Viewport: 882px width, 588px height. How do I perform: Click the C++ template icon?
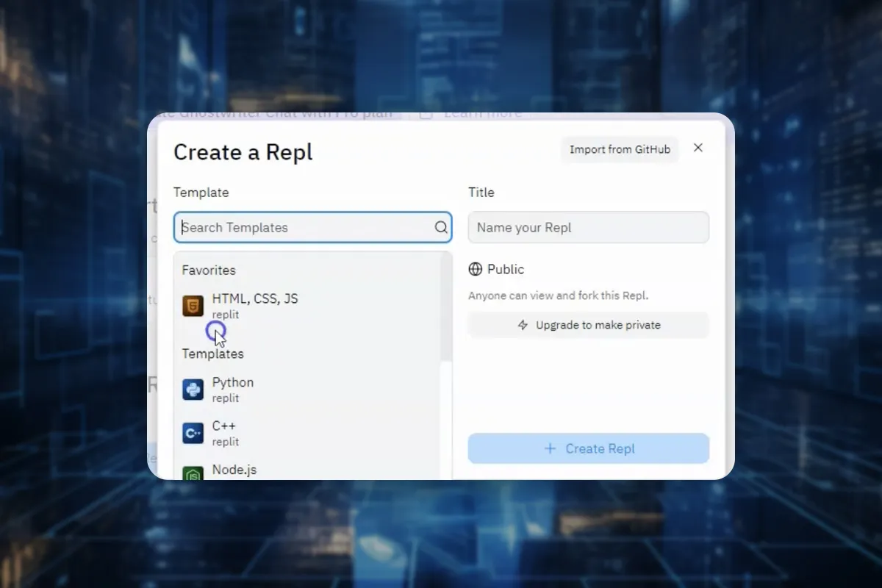(x=193, y=433)
